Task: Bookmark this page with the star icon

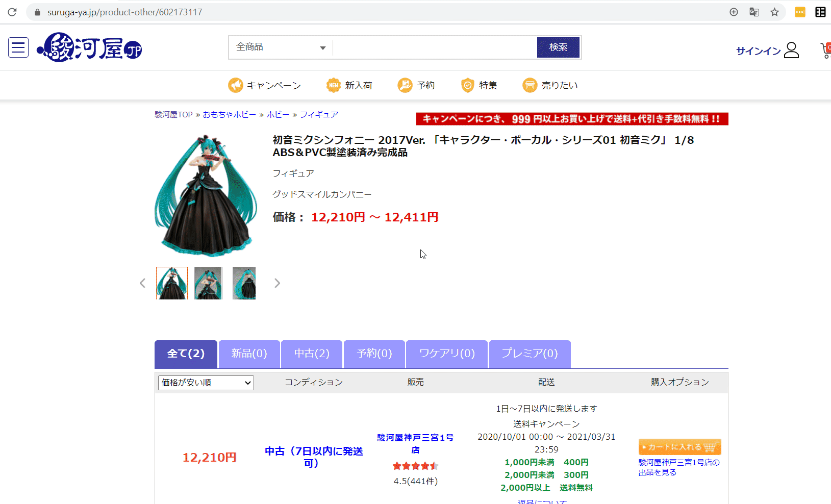Action: pos(774,12)
